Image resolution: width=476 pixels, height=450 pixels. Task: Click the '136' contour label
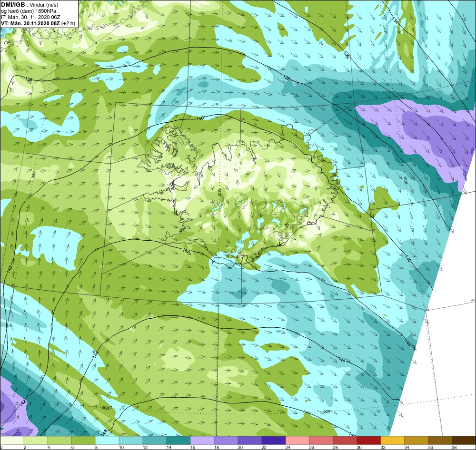point(347,54)
